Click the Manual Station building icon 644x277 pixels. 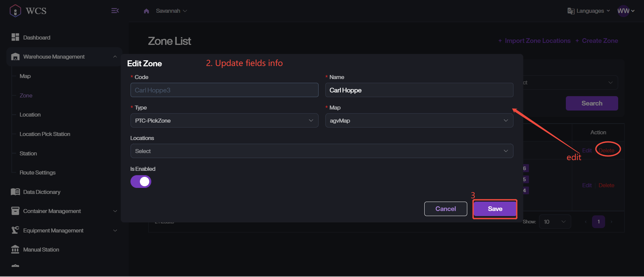pyautogui.click(x=15, y=250)
